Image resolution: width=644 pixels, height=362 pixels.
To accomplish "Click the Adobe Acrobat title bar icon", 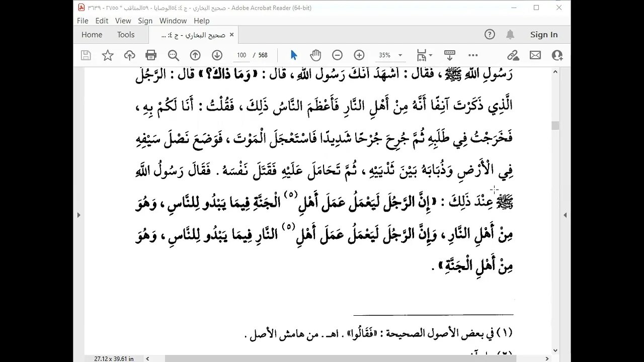I will tap(82, 8).
